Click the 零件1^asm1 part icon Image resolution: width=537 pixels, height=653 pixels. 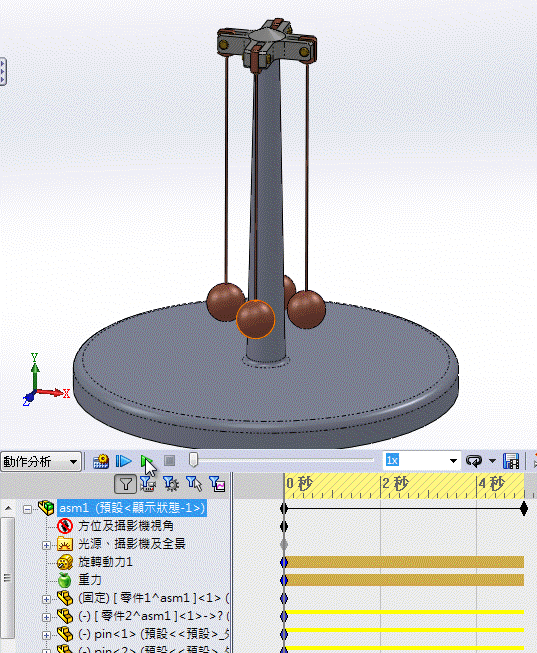tap(65, 598)
